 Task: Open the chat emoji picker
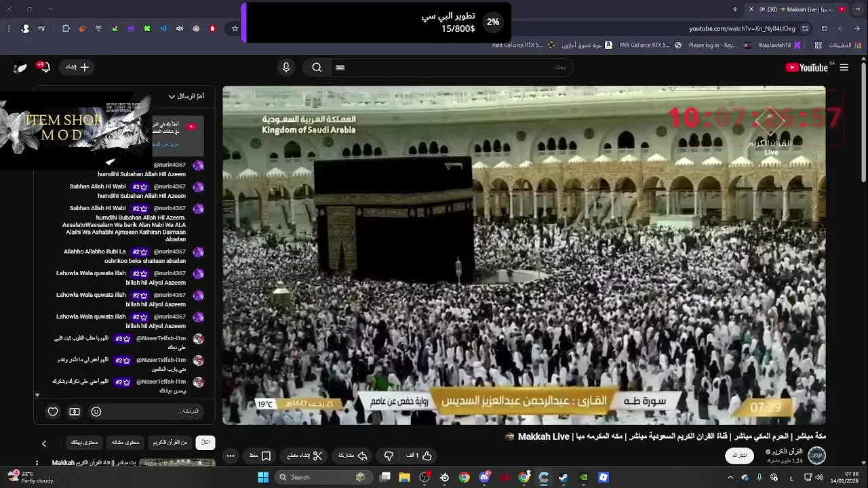[96, 411]
